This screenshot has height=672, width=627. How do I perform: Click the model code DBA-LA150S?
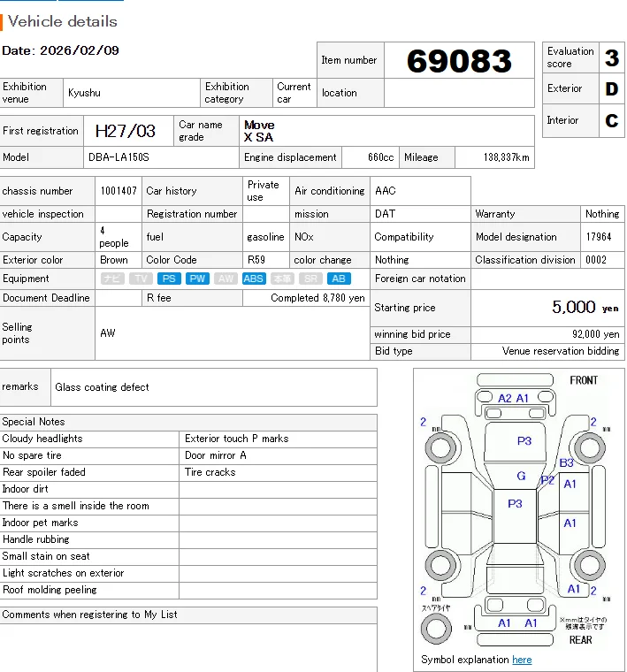point(119,157)
